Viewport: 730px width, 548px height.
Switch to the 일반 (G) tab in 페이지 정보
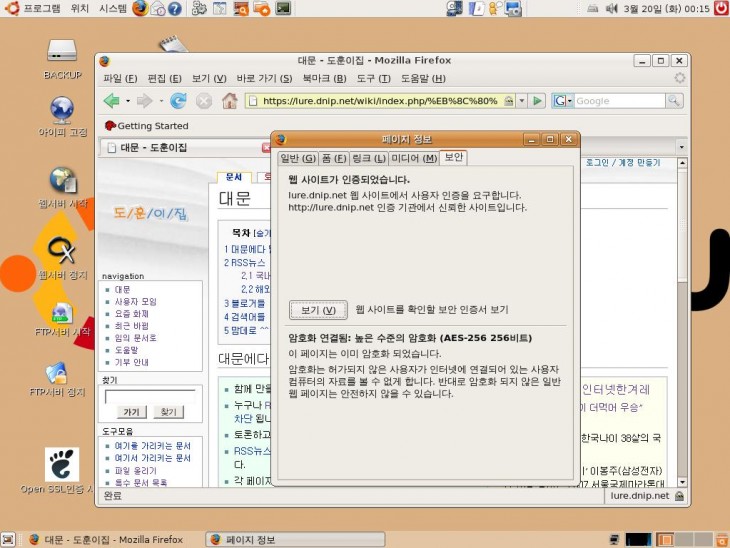point(298,158)
